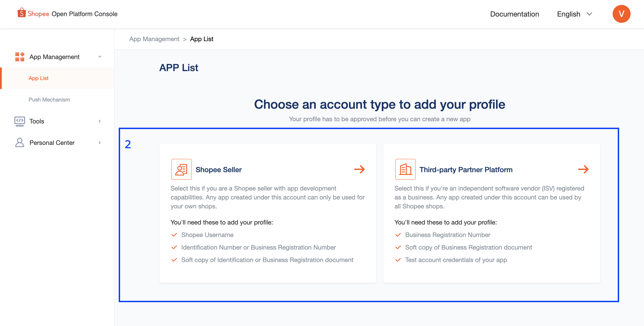The width and height of the screenshot is (644, 326).
Task: Expand the Personal Center section
Action: pyautogui.click(x=100, y=142)
